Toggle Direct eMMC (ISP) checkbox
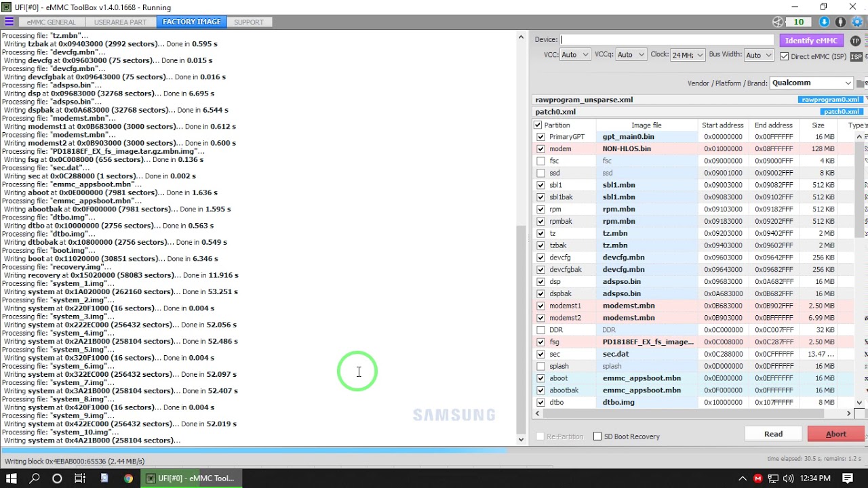Image resolution: width=868 pixels, height=488 pixels. pos(785,56)
